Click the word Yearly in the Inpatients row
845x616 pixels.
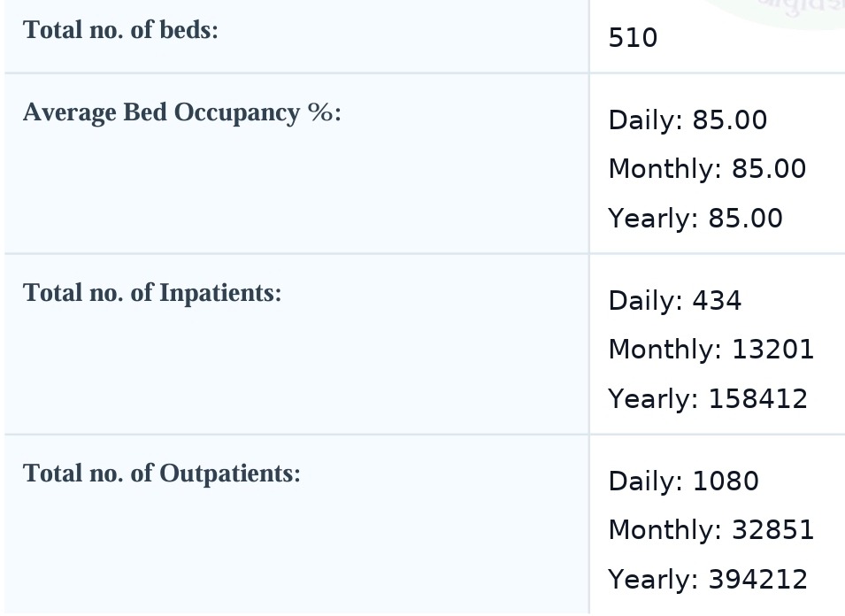click(653, 399)
